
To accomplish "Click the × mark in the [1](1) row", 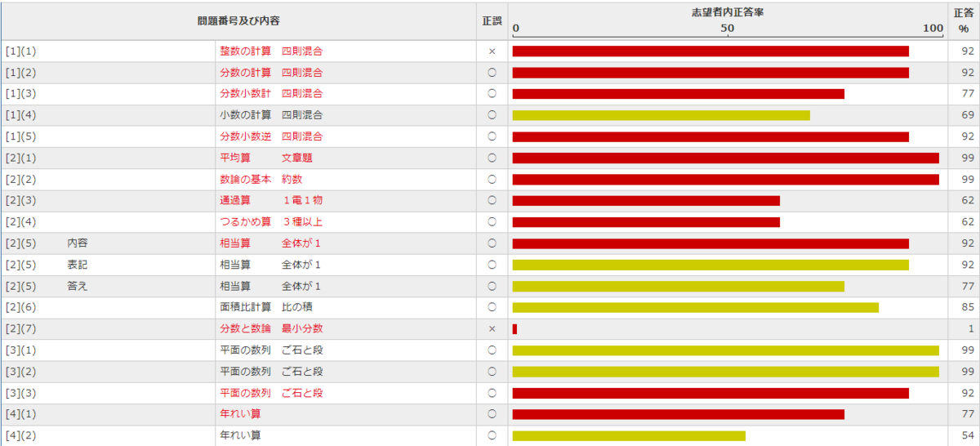I will (x=492, y=51).
